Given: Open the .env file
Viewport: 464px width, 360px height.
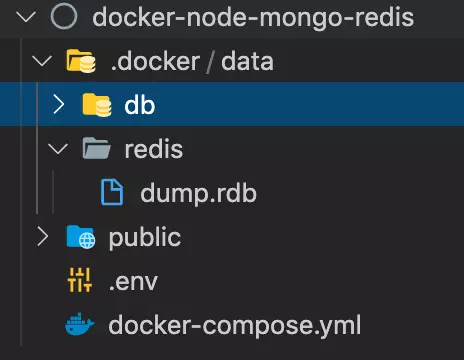Looking at the screenshot, I should coord(133,282).
